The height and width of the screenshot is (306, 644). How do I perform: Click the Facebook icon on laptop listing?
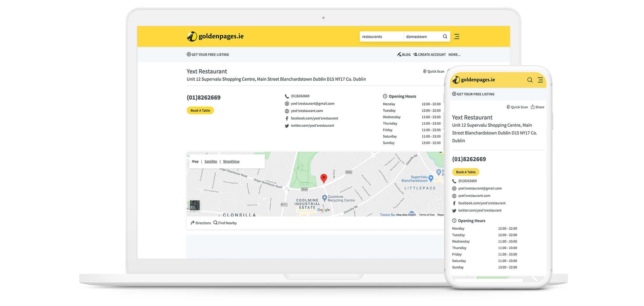coord(287,118)
